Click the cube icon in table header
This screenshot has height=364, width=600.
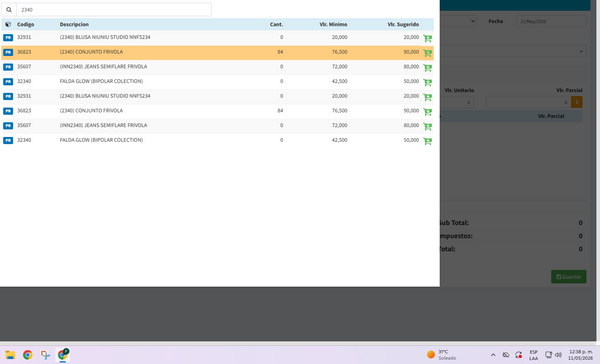click(8, 24)
